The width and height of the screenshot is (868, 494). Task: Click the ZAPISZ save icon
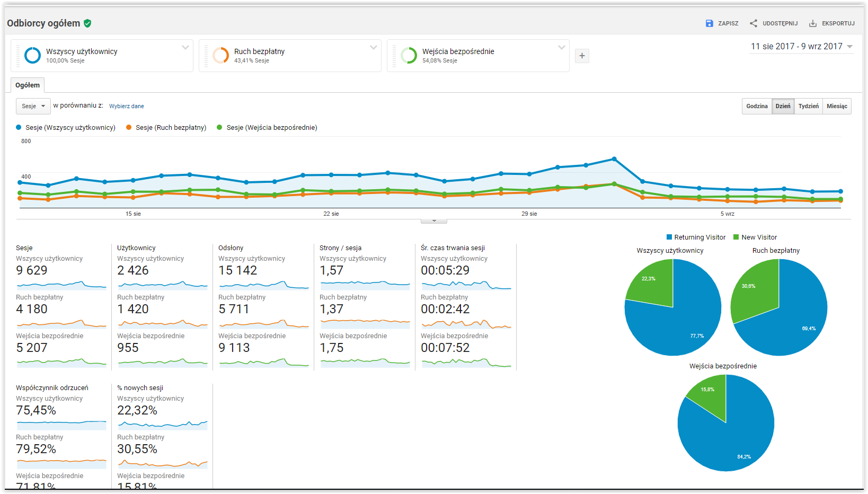pos(709,23)
